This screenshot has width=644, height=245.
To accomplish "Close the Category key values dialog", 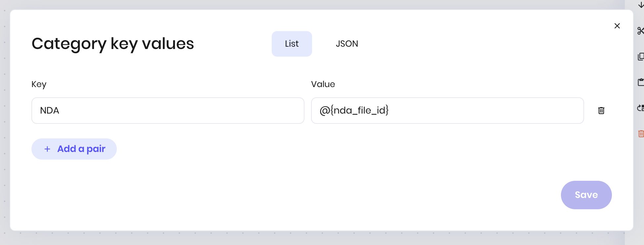I will [x=617, y=26].
